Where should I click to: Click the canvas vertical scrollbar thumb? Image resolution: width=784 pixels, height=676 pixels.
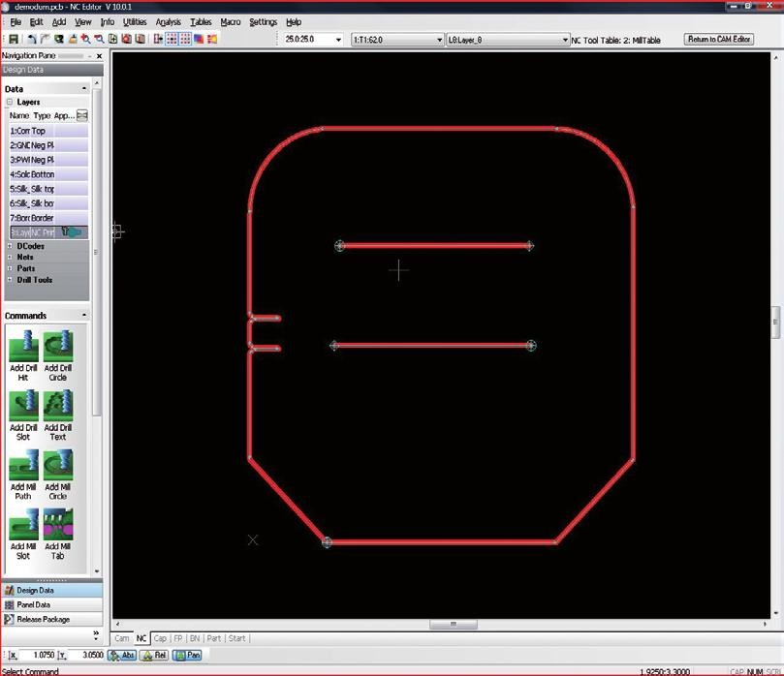click(x=775, y=323)
